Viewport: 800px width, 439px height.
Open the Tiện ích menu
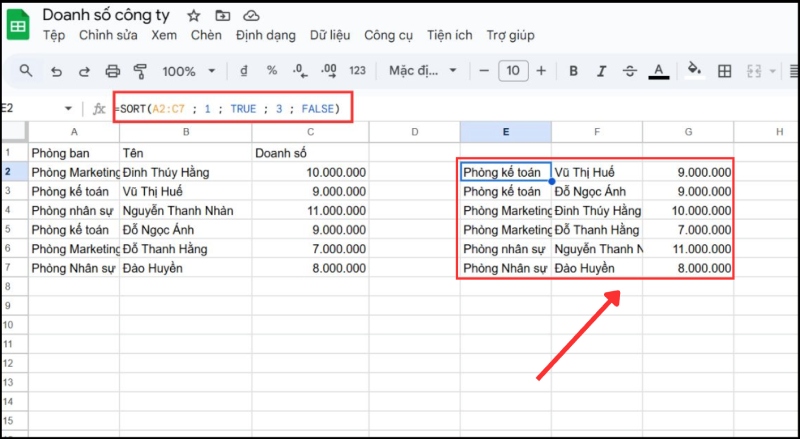pos(449,35)
